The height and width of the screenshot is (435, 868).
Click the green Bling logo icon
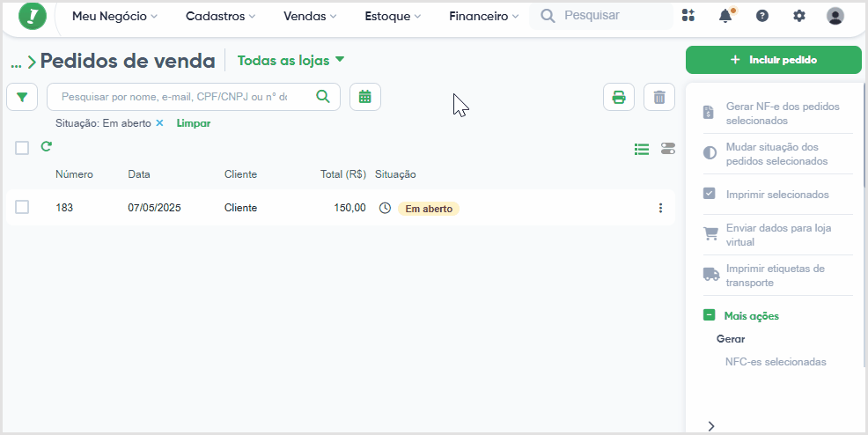[33, 16]
